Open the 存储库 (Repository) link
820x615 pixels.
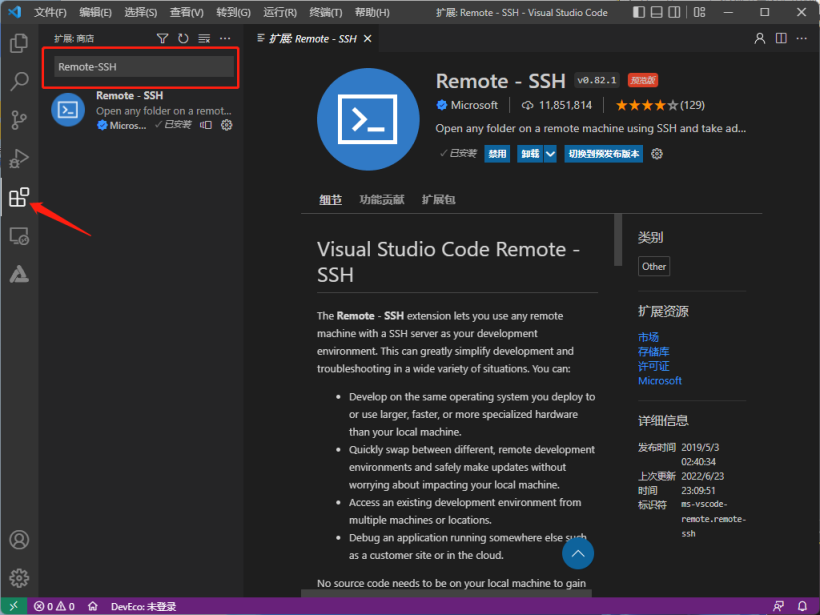pyautogui.click(x=654, y=352)
